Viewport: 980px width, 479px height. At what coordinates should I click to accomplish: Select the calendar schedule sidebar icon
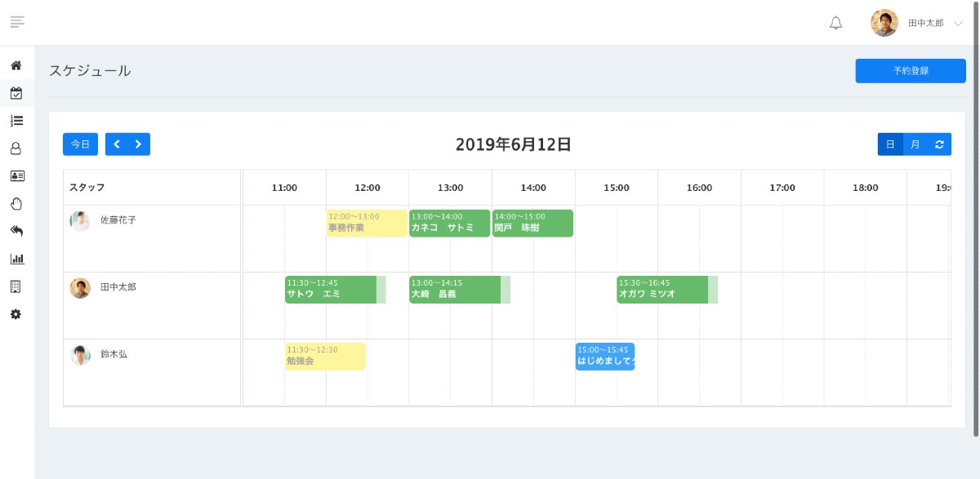click(x=16, y=93)
